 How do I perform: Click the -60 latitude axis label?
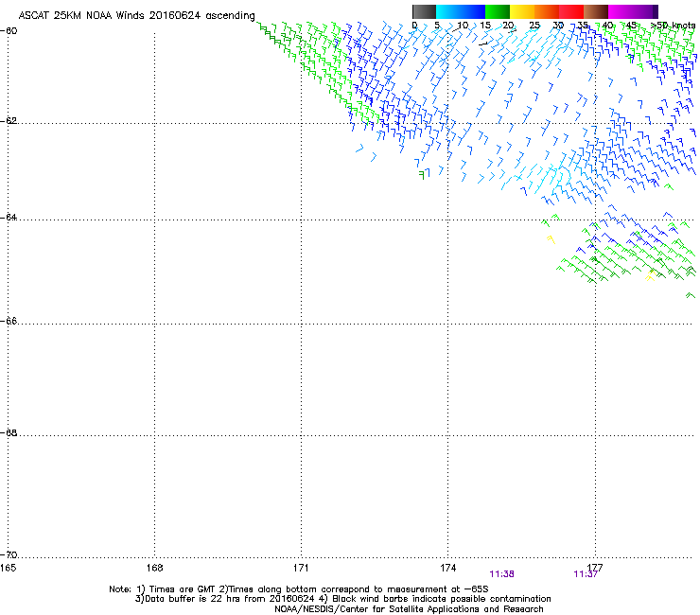[x=9, y=31]
